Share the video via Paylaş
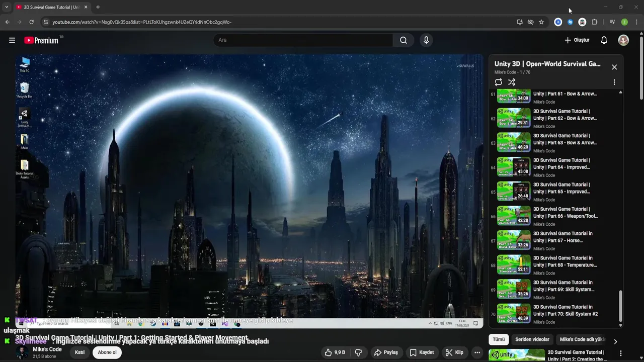 pos(386,352)
